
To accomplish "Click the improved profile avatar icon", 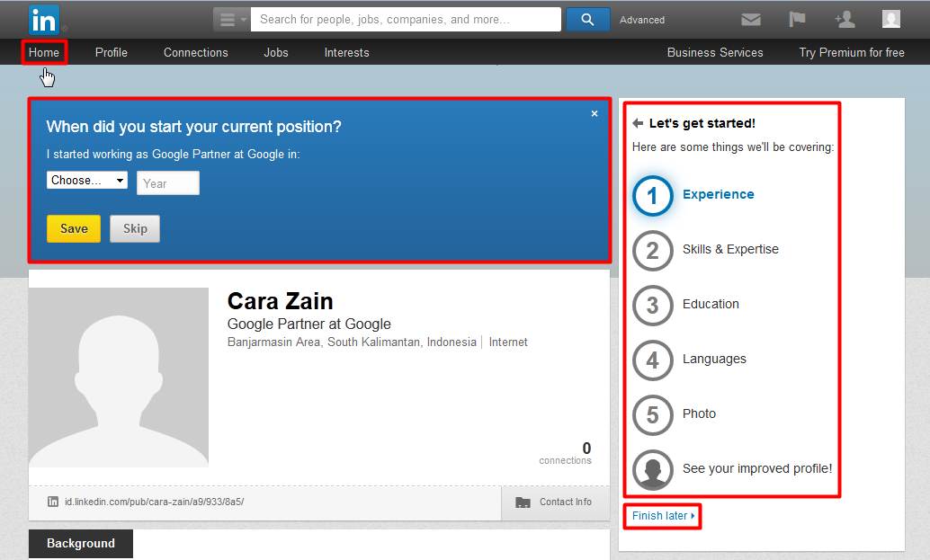I will [652, 469].
